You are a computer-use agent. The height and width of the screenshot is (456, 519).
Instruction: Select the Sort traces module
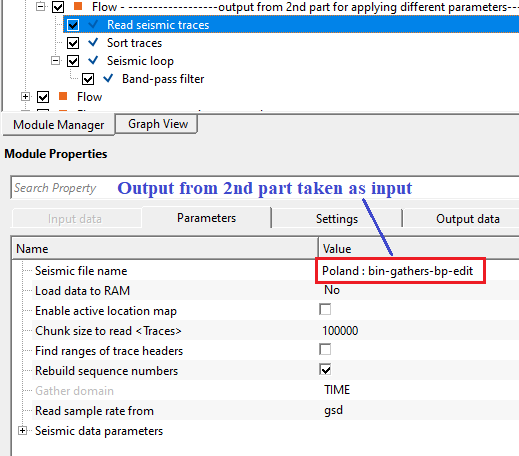[134, 43]
